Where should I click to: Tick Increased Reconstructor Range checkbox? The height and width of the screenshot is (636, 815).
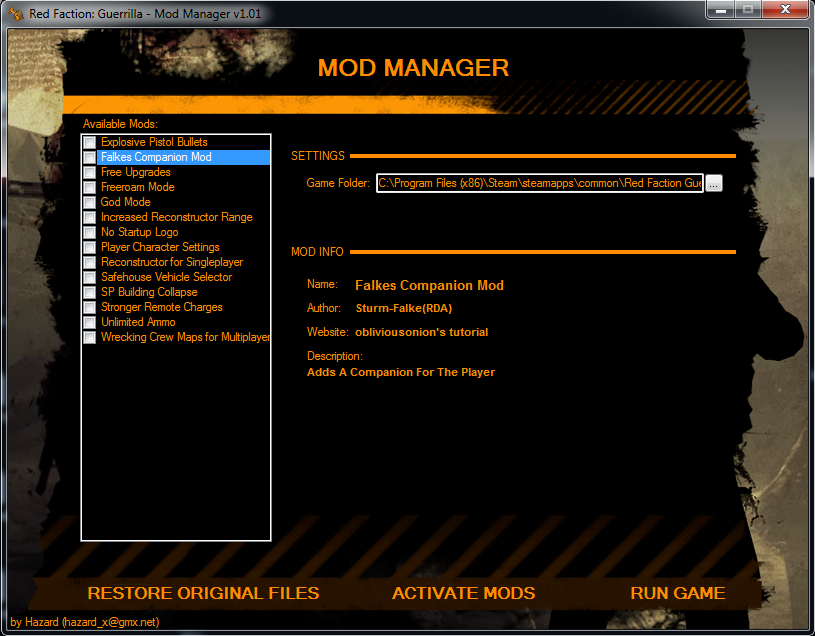click(x=90, y=217)
